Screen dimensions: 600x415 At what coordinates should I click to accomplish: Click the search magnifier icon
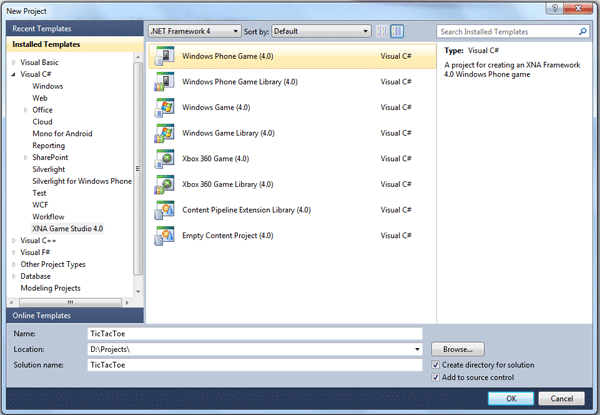[582, 31]
